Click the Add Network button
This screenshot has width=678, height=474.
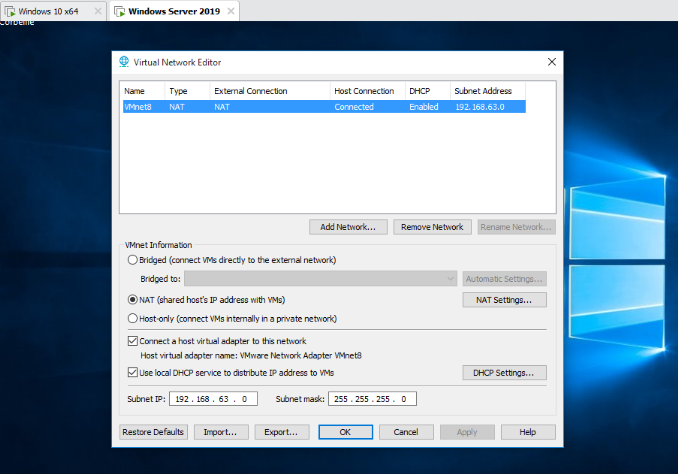347,227
